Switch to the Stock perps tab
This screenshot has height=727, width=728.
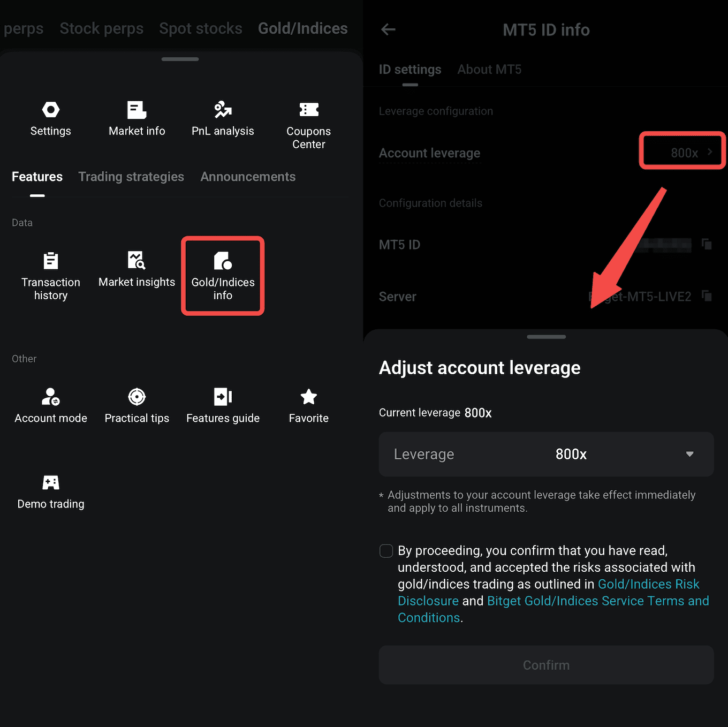coord(102,28)
